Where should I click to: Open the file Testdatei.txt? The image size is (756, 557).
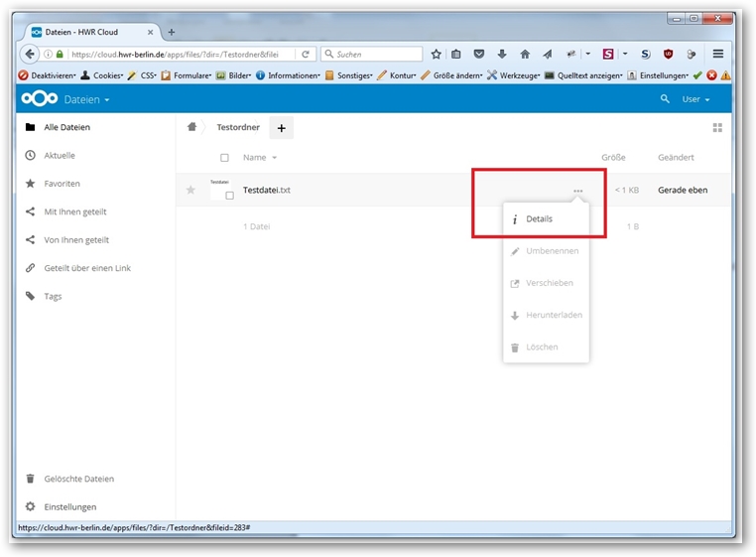pos(266,191)
